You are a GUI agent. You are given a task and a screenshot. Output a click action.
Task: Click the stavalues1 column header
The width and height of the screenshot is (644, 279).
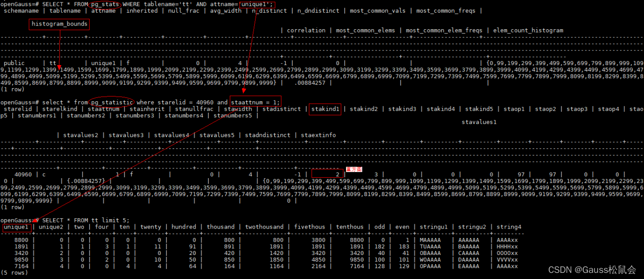coord(479,122)
